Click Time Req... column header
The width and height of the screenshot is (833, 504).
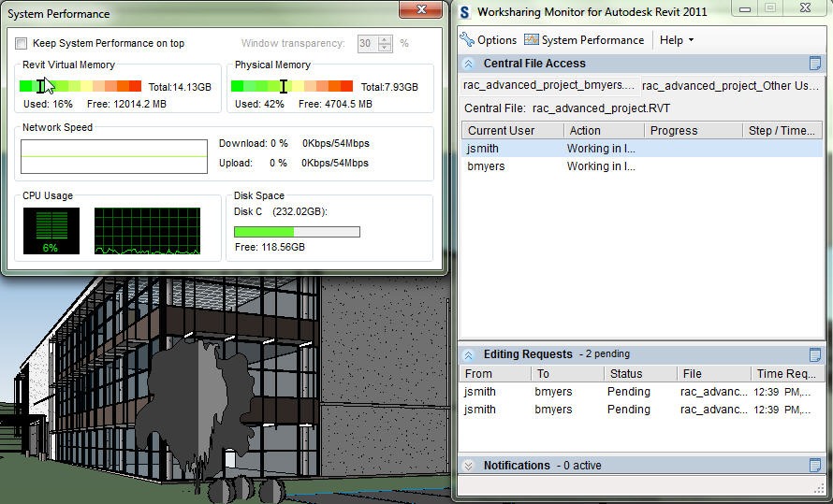coord(787,373)
